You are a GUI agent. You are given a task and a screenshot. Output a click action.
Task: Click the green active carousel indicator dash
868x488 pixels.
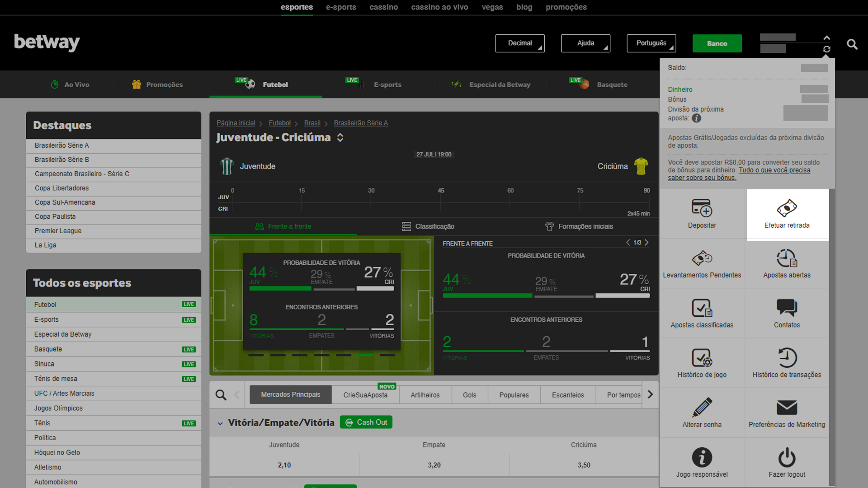[366, 355]
